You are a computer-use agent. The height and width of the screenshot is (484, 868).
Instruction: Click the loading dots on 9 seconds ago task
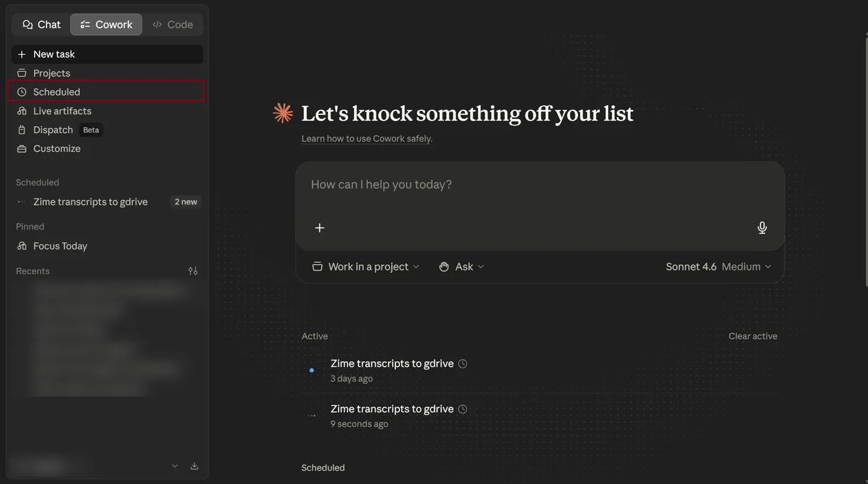(311, 416)
